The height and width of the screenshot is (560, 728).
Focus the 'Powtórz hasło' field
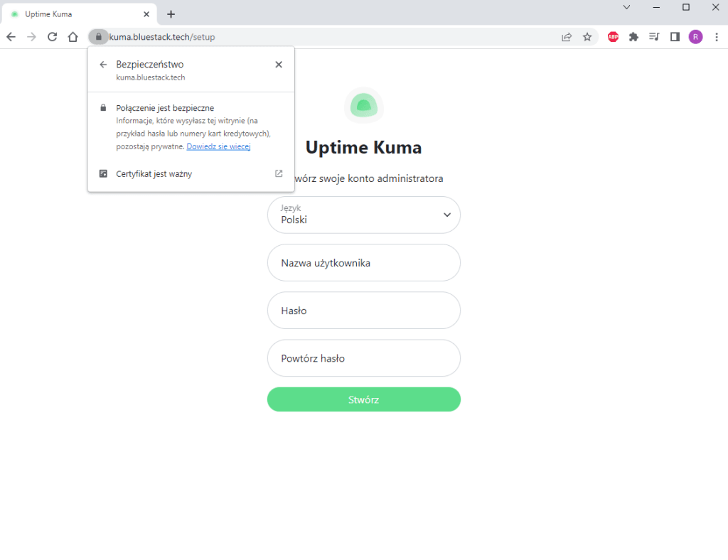tap(363, 358)
